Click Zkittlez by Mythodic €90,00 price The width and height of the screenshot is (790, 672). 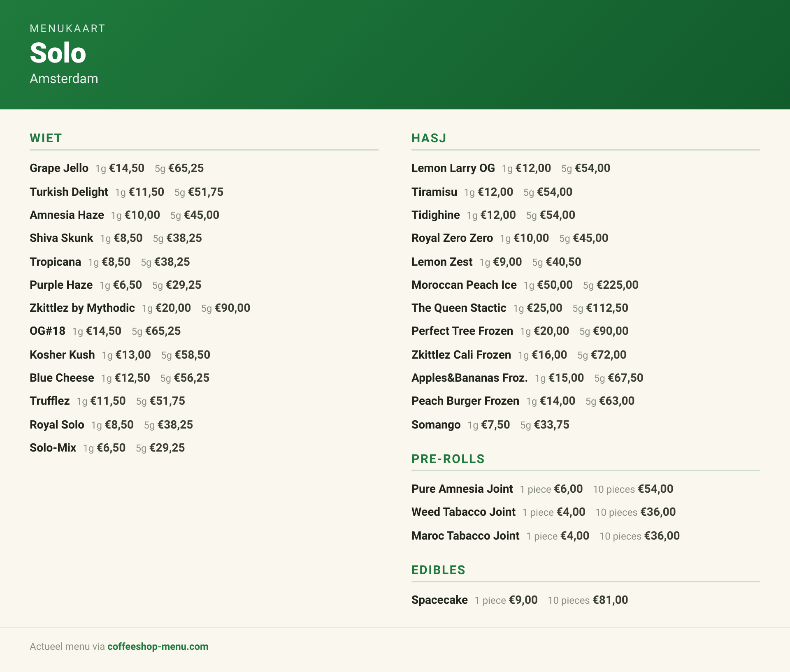(x=232, y=308)
